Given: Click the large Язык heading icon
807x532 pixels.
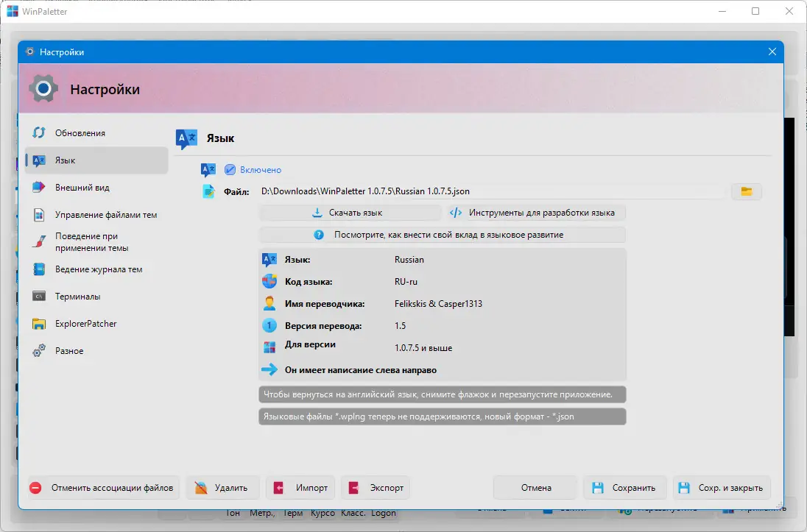Looking at the screenshot, I should click(x=186, y=138).
